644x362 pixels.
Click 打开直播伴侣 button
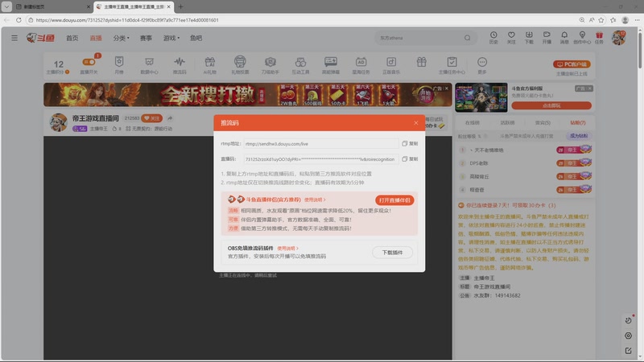coord(394,200)
